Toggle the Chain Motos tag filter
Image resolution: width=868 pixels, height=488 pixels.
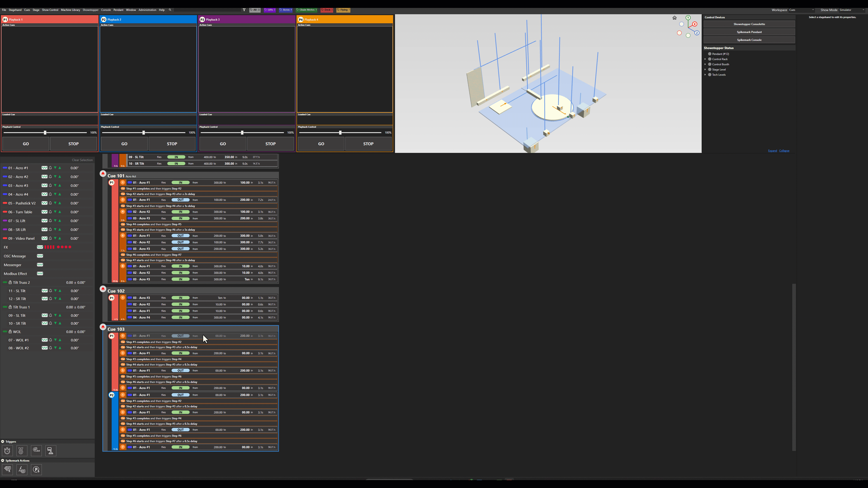(307, 10)
